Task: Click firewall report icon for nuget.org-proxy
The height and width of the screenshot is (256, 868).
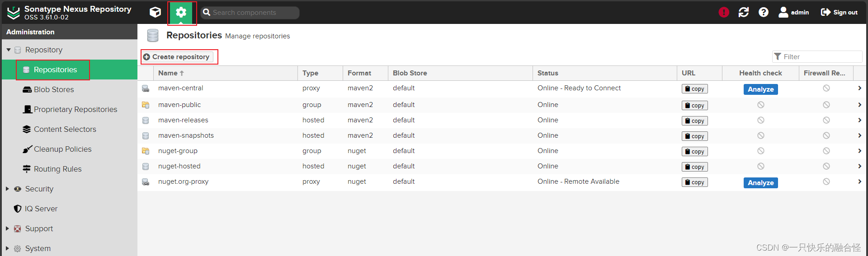Action: tap(826, 182)
